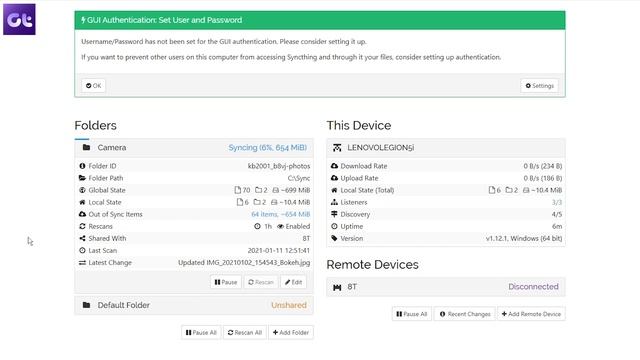Click the Rescans refresh icon
The height and width of the screenshot is (360, 640).
coord(82,226)
